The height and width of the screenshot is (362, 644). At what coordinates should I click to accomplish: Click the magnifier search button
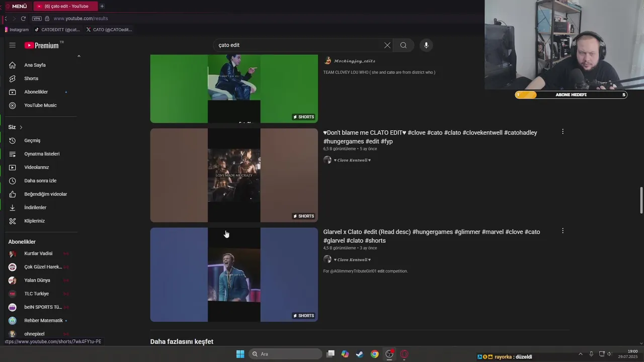404,45
